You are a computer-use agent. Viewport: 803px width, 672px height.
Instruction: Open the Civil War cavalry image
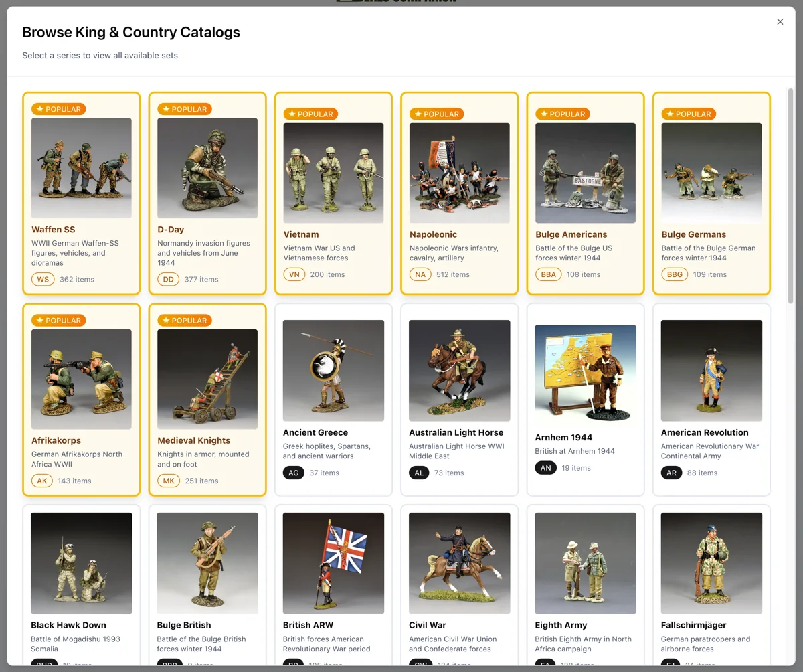460,563
